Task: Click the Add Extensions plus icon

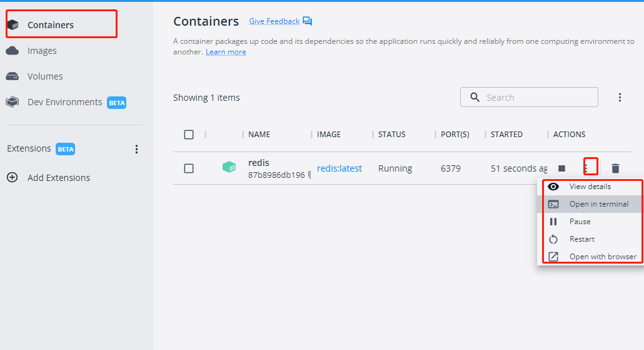Action: 13,177
